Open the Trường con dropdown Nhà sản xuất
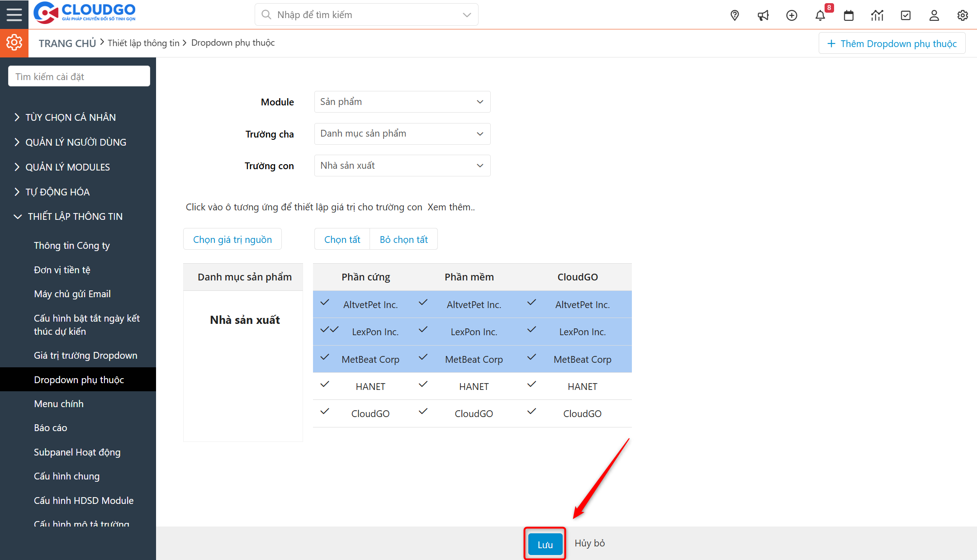Viewport: 977px width, 560px height. [x=402, y=166]
